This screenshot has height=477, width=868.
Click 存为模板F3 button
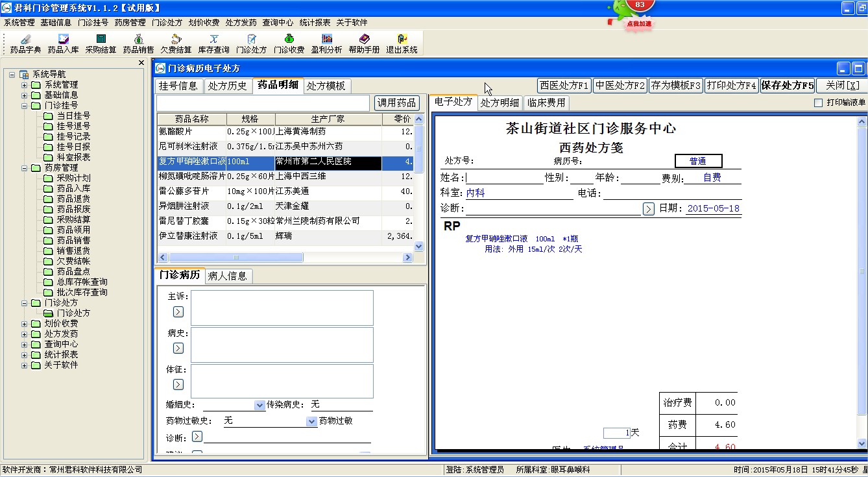(x=676, y=86)
